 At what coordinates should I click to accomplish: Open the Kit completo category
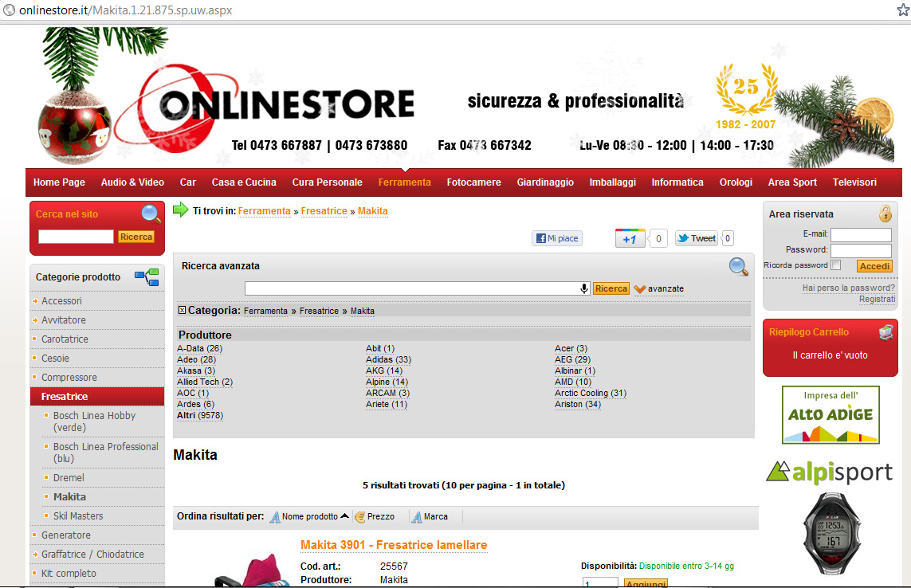(x=69, y=574)
